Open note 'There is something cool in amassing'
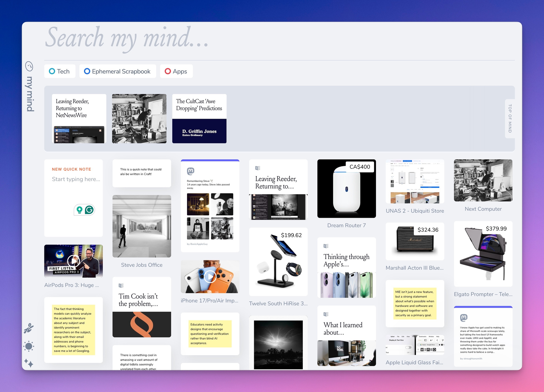Viewport: 544px width, 392px height. [142, 358]
